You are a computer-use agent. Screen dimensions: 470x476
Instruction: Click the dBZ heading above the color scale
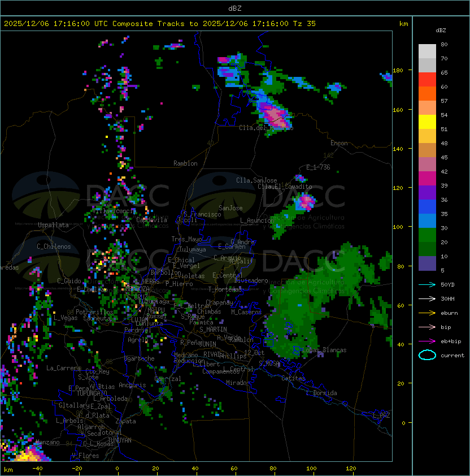pos(441,31)
